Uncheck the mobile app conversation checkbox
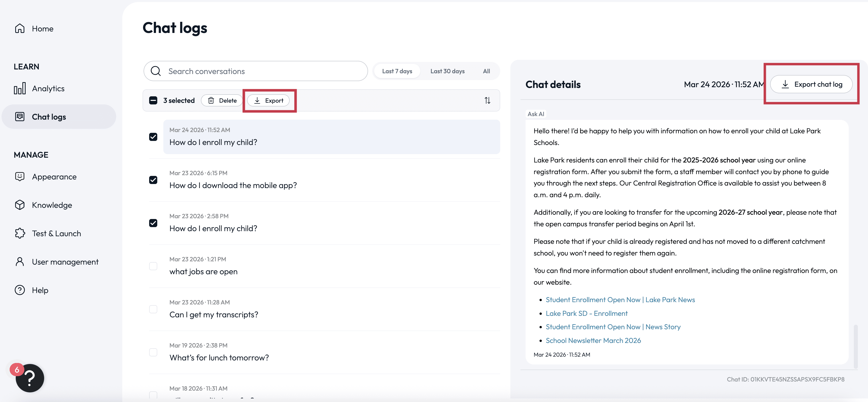Viewport: 868px width, 402px height. (153, 180)
